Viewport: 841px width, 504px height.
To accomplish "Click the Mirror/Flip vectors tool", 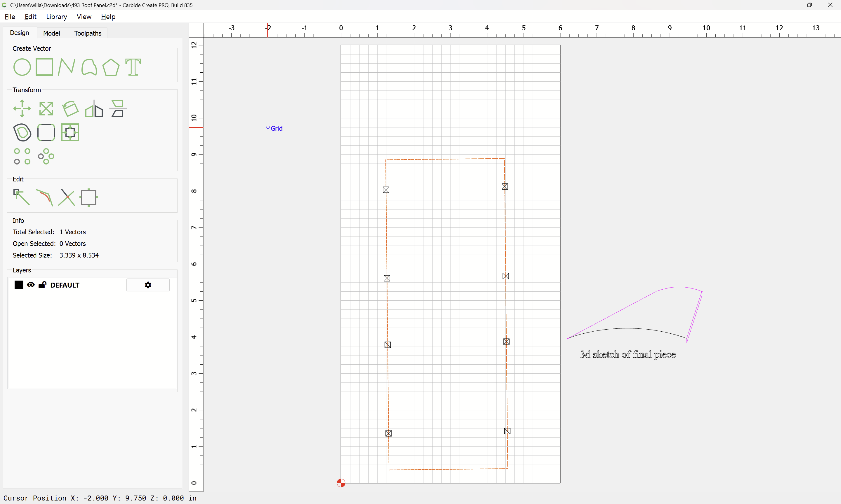I will (94, 109).
